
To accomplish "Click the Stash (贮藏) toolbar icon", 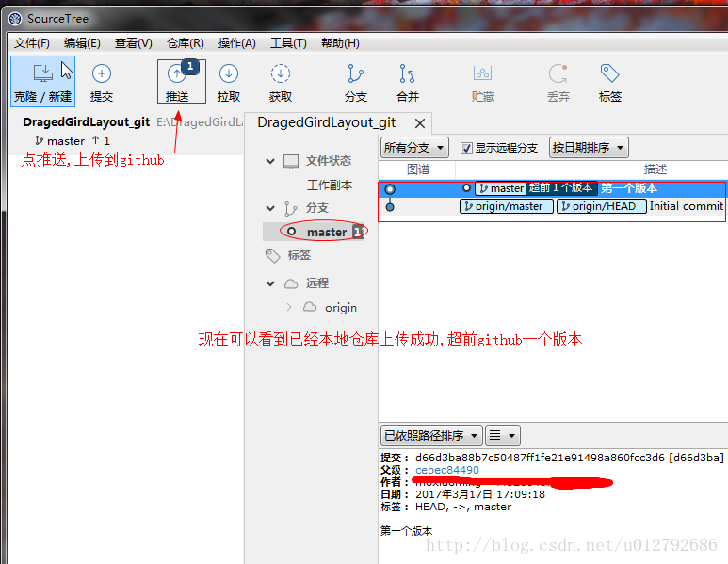I will tap(483, 73).
